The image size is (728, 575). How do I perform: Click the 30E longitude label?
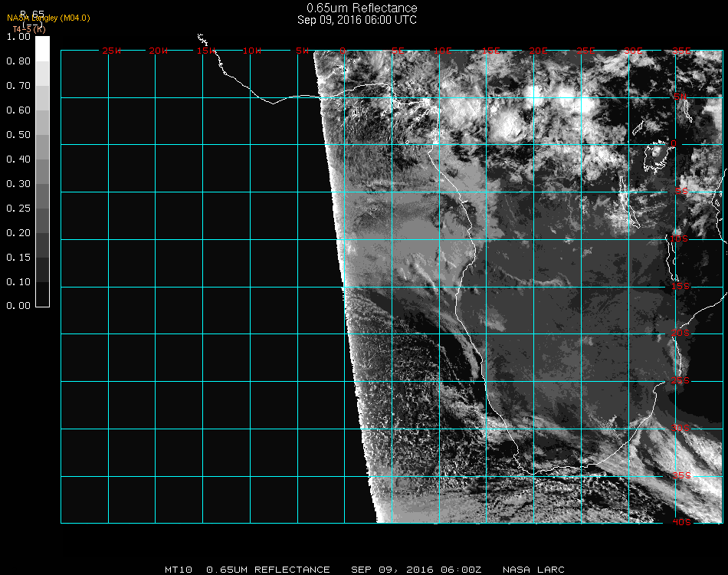(x=633, y=51)
